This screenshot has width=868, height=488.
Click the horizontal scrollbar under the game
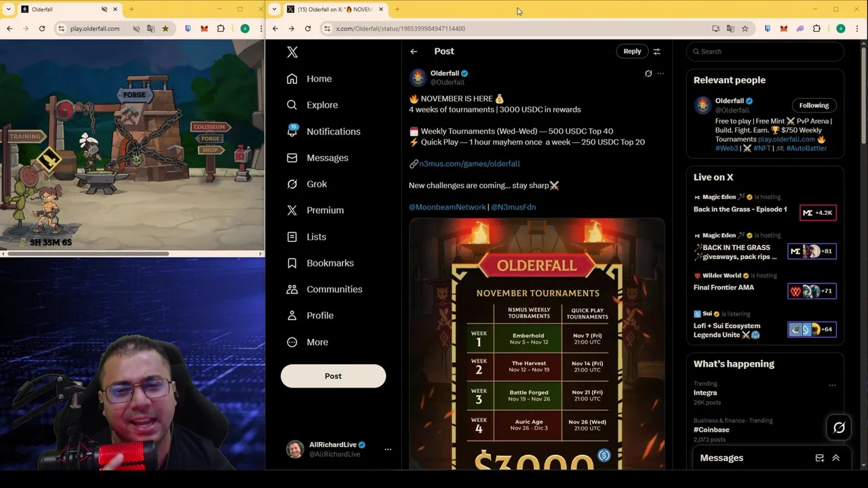pos(87,254)
